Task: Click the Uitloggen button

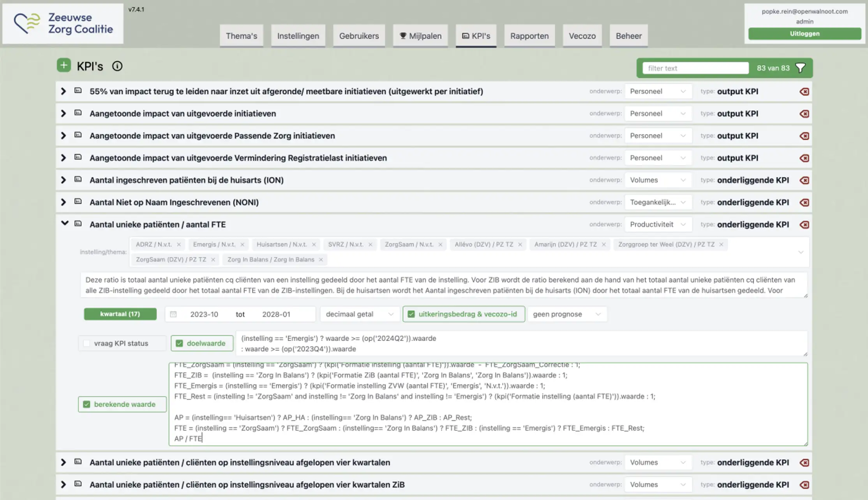Action: (x=804, y=33)
